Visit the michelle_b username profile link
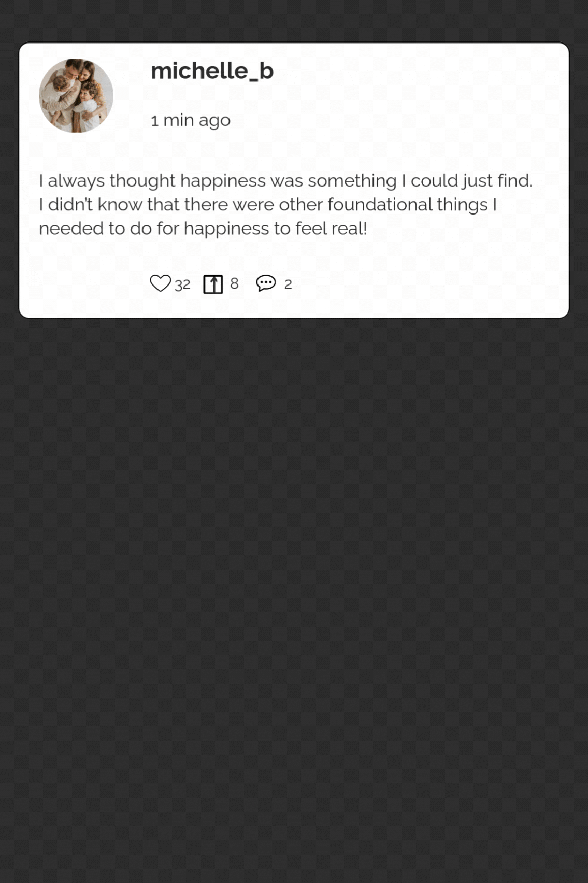 pyautogui.click(x=212, y=71)
